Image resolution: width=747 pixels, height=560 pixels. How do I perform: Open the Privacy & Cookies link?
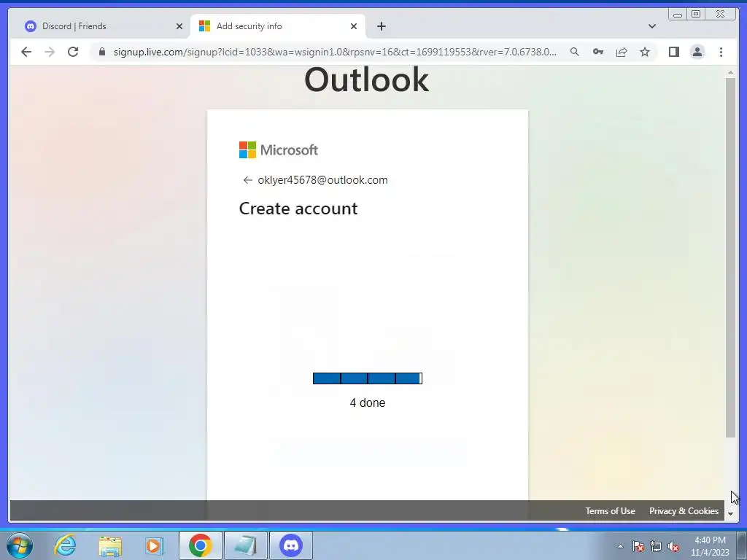[x=684, y=511]
